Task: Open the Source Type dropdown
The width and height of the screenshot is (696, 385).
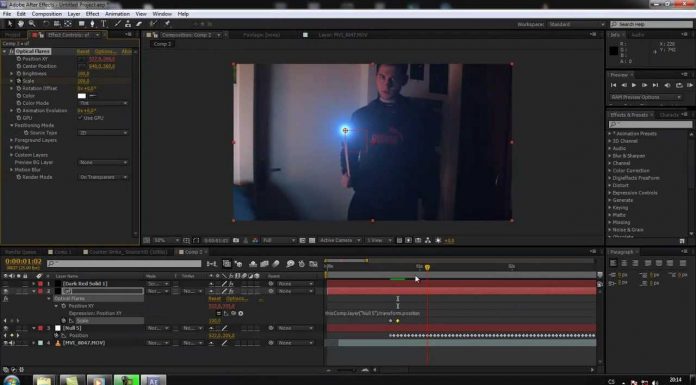Action: point(103,133)
